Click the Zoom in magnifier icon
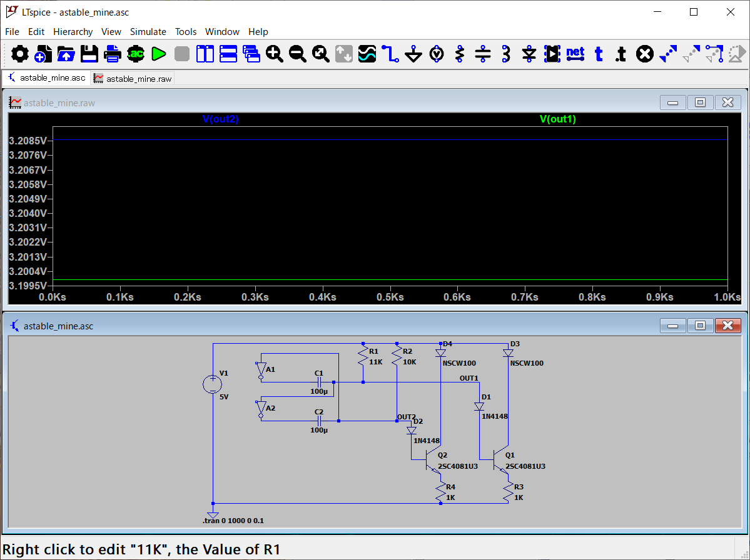This screenshot has height=560, width=750. coord(275,54)
